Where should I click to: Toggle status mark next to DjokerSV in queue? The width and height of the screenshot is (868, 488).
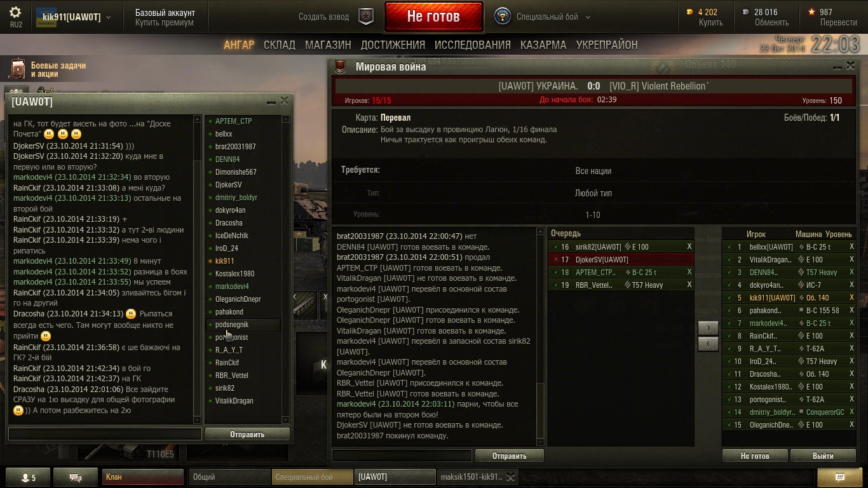555,259
